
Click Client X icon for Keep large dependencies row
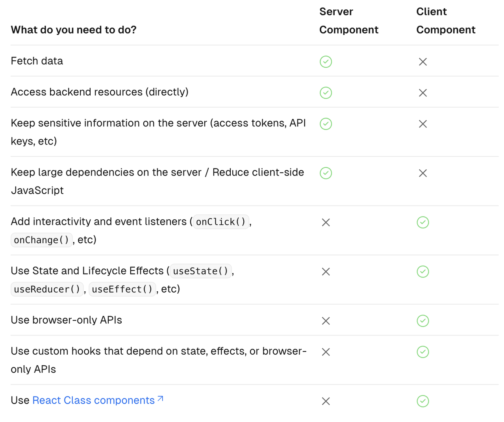tap(422, 173)
